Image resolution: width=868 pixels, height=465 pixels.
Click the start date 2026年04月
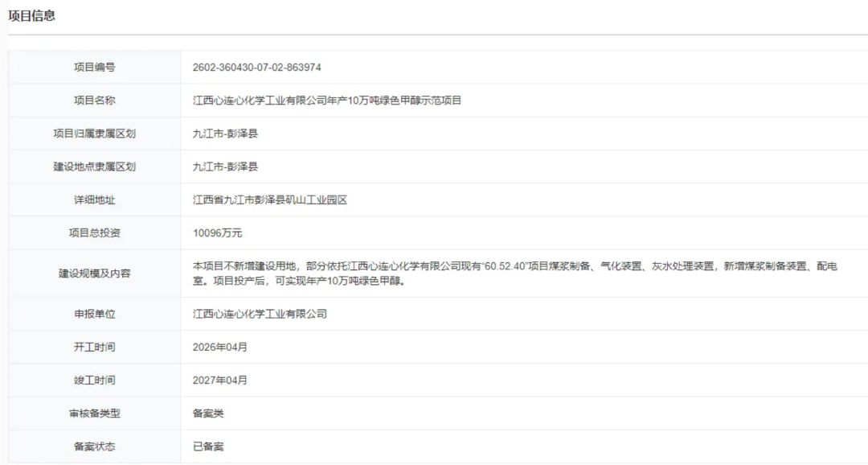tap(219, 347)
